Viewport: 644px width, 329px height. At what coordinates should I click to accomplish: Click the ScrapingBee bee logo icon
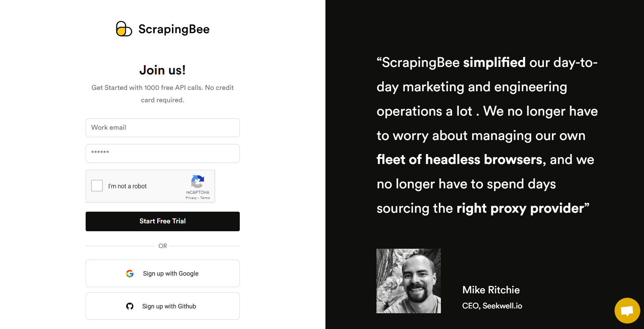click(x=124, y=29)
